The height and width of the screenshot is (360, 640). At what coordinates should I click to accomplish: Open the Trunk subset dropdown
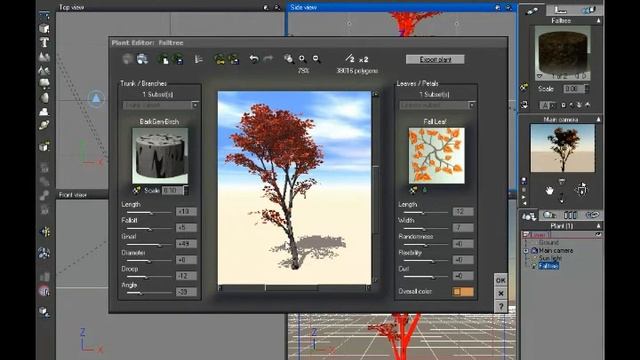195,105
